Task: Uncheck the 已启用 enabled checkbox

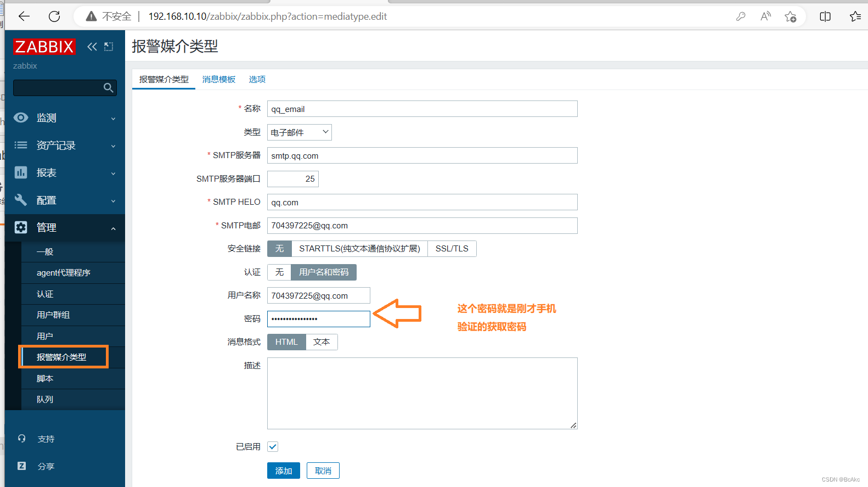Action: [x=273, y=446]
